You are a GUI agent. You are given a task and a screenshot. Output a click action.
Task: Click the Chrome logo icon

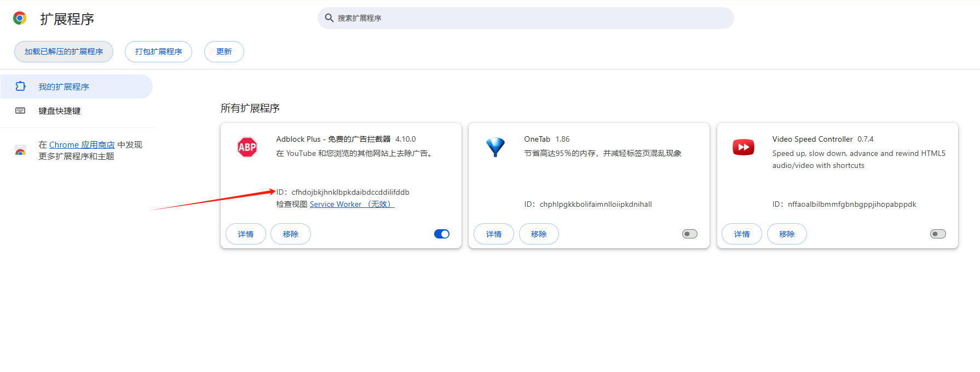click(x=20, y=19)
